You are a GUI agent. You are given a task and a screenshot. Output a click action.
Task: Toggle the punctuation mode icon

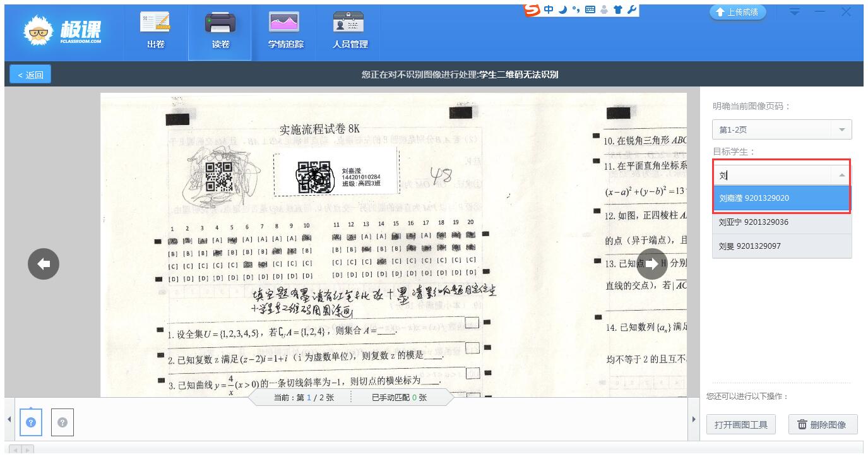coord(576,9)
